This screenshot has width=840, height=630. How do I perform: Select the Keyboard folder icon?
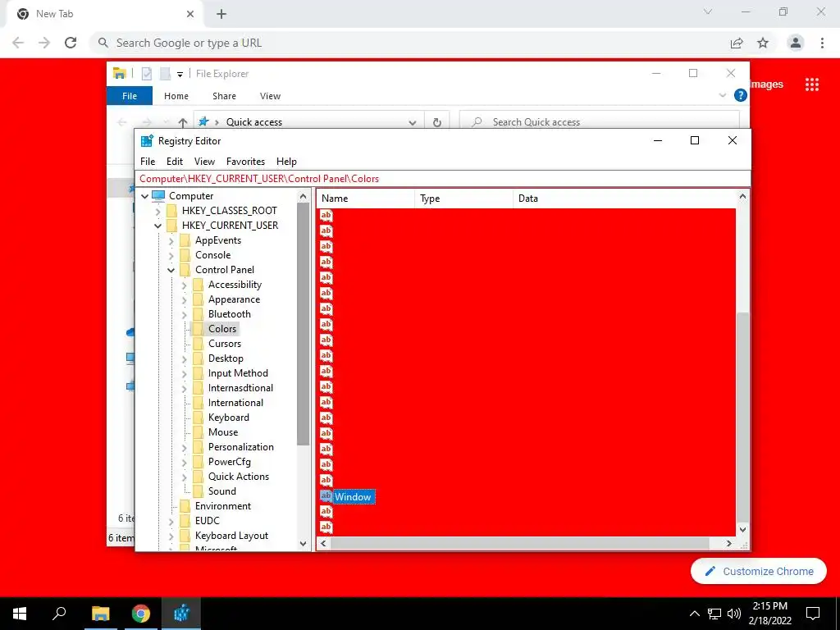(199, 418)
